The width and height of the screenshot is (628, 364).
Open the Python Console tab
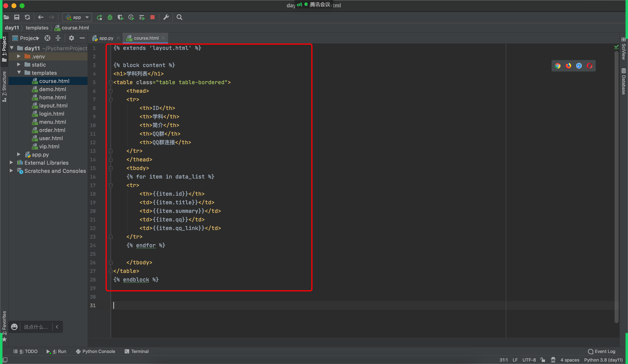coord(96,351)
